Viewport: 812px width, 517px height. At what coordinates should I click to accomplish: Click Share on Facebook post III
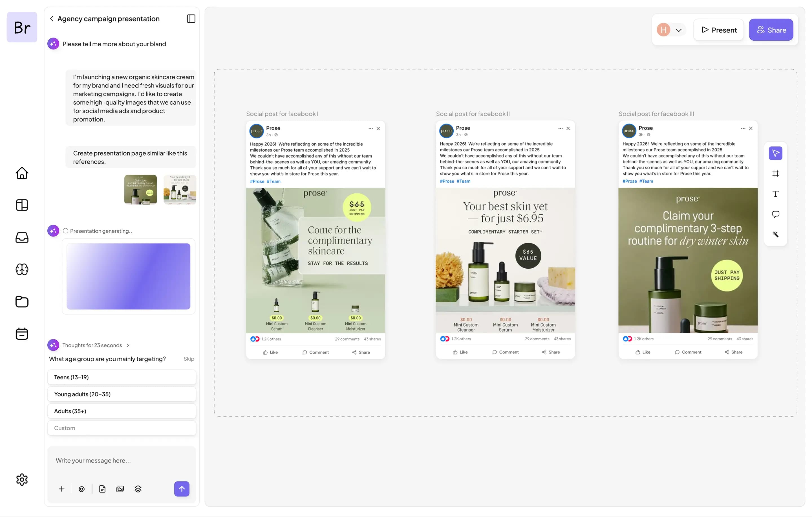(x=734, y=352)
